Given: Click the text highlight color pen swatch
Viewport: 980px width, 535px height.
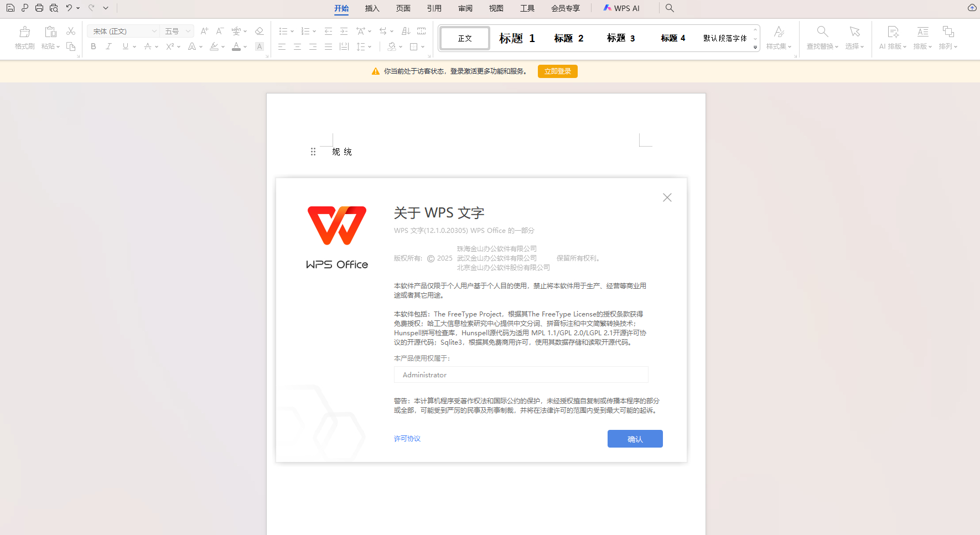Looking at the screenshot, I should pyautogui.click(x=214, y=46).
